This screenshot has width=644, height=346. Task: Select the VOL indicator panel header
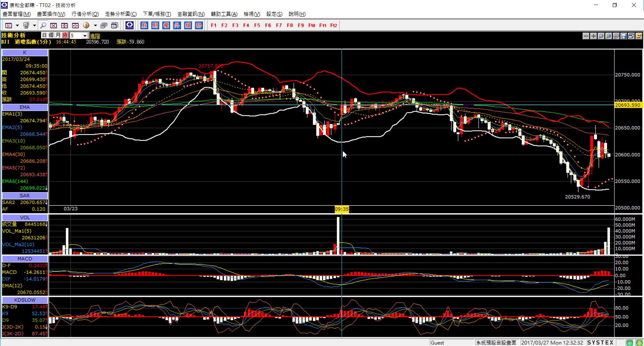coord(25,217)
